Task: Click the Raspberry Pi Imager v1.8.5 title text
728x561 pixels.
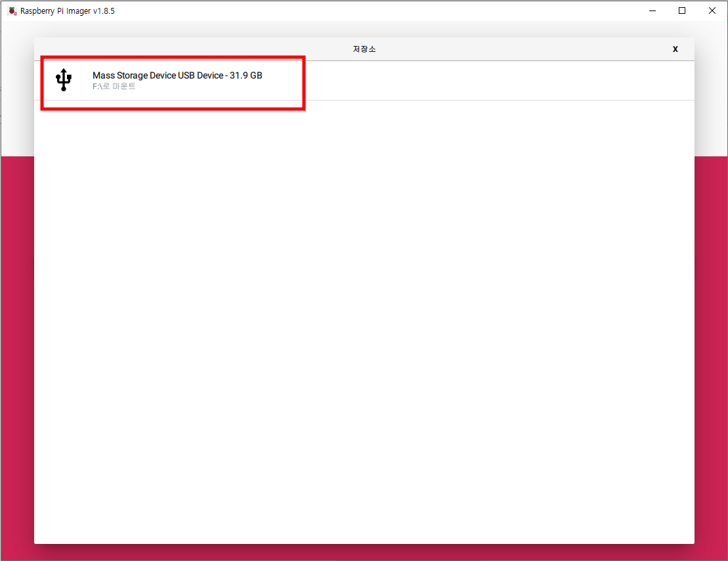Action: tap(68, 11)
